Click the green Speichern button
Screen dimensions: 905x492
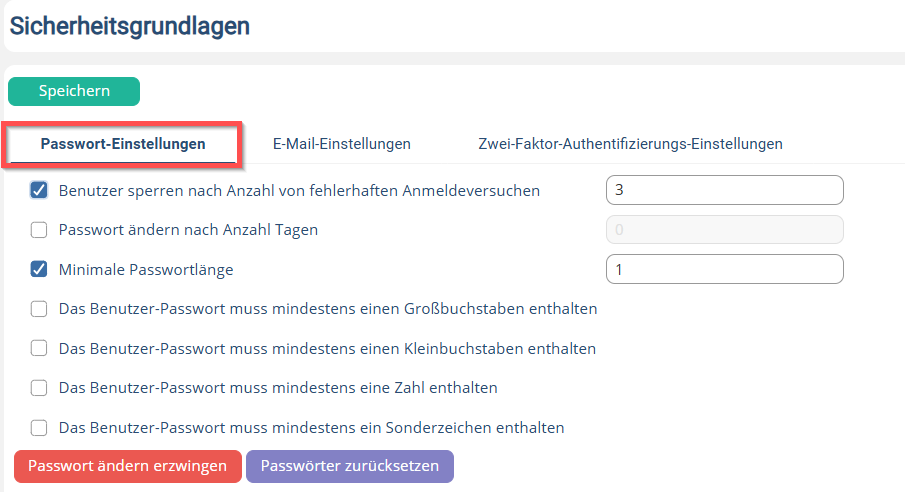(x=74, y=91)
